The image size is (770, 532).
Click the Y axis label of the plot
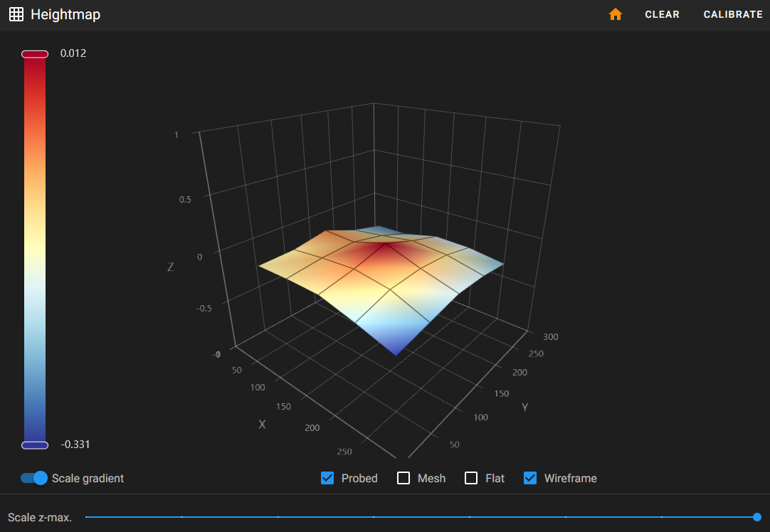pyautogui.click(x=524, y=407)
